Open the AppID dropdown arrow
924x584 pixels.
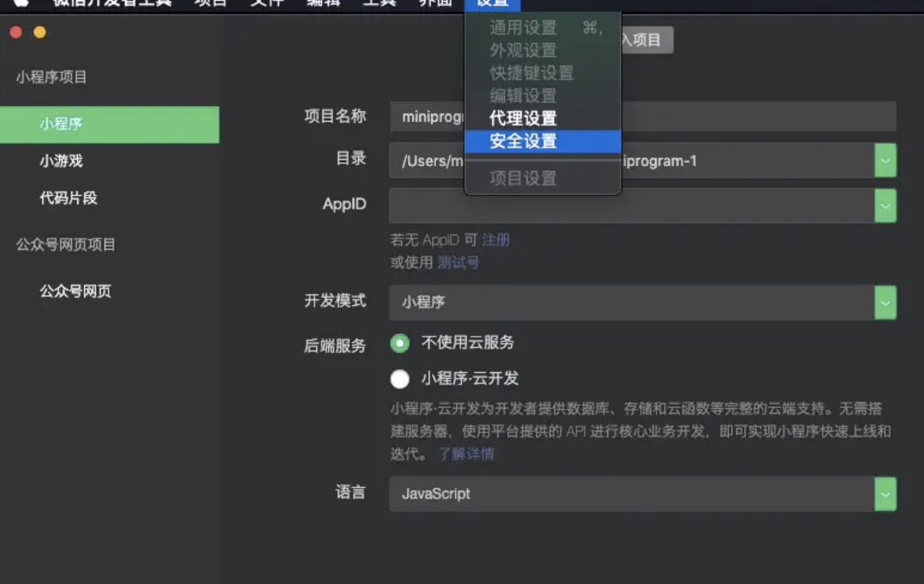[885, 206]
